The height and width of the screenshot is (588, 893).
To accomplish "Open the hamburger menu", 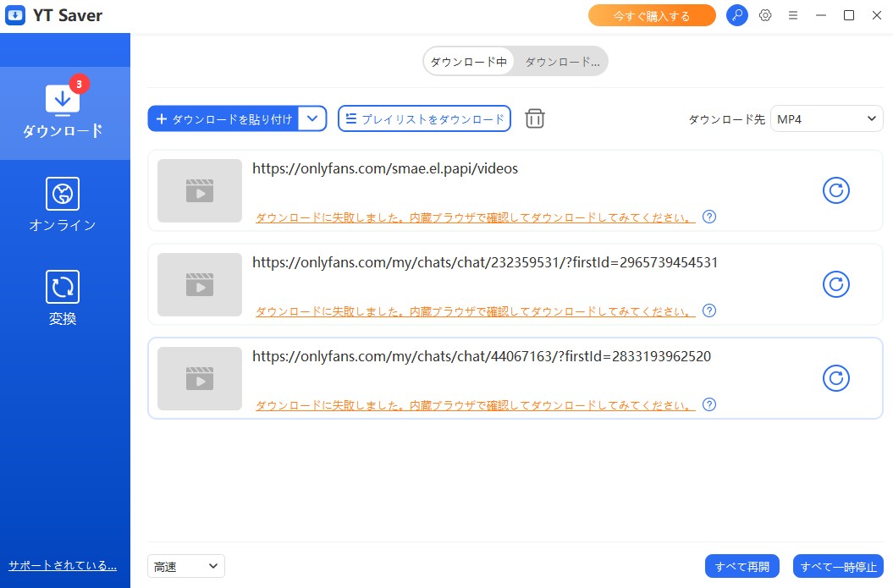I will click(793, 15).
